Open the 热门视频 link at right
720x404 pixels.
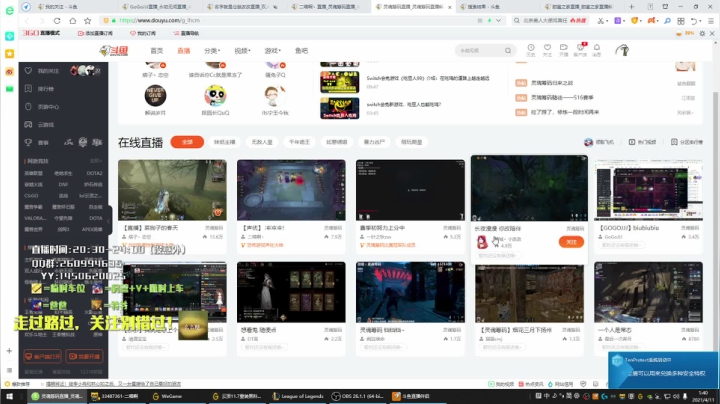[x=642, y=142]
